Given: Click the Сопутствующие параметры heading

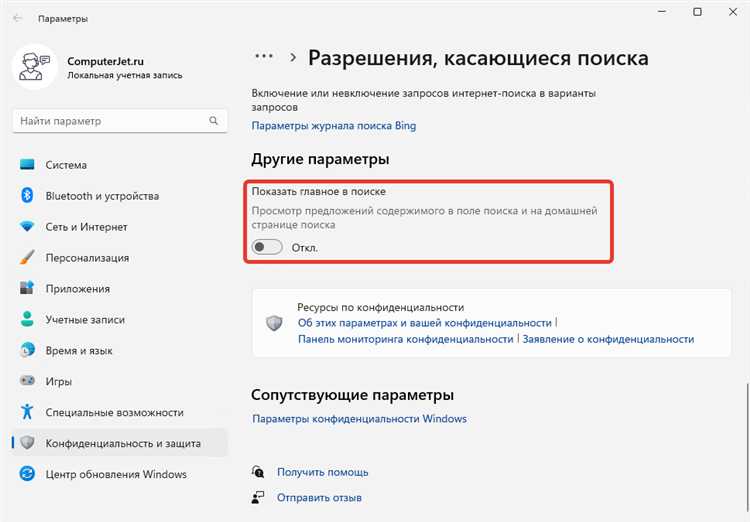Looking at the screenshot, I should tap(353, 395).
